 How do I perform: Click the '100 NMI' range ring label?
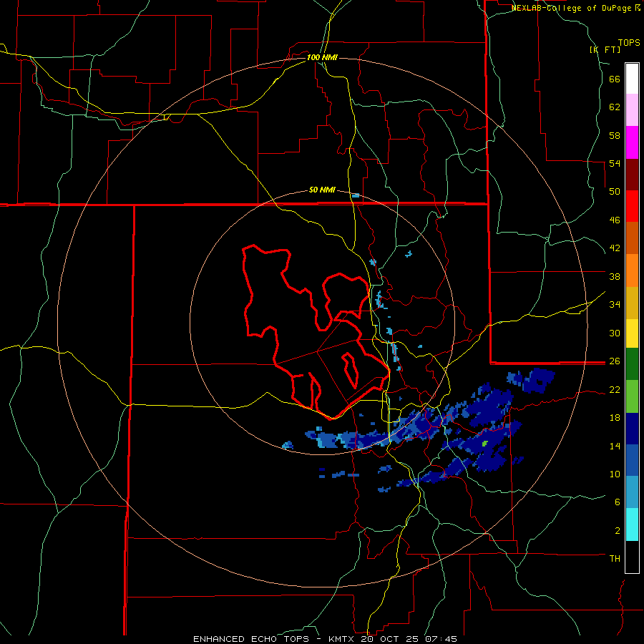tap(322, 57)
